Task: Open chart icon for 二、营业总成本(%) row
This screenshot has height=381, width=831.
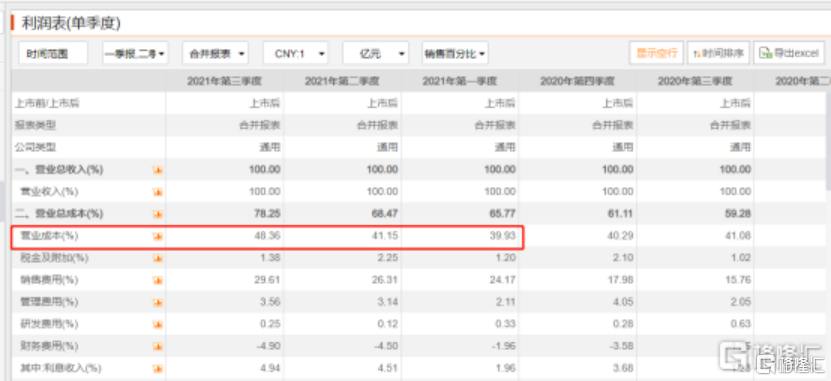Action: (x=157, y=214)
